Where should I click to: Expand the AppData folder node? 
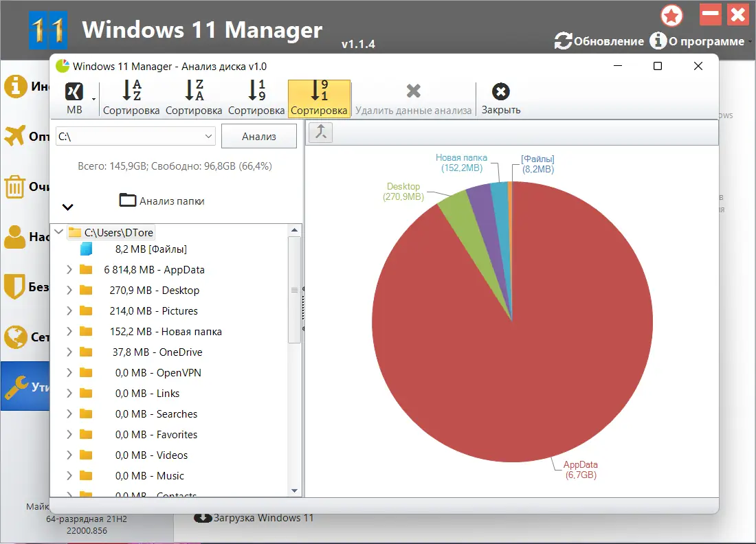(69, 269)
